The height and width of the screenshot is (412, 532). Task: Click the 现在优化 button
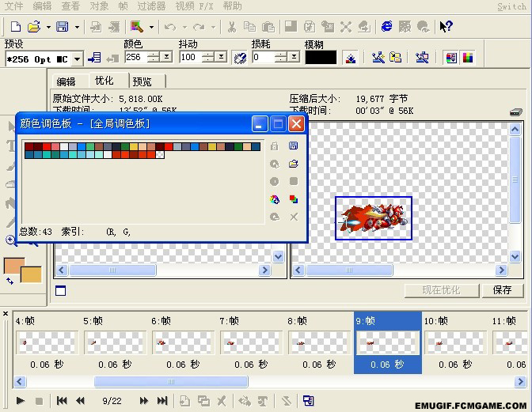[x=442, y=290]
